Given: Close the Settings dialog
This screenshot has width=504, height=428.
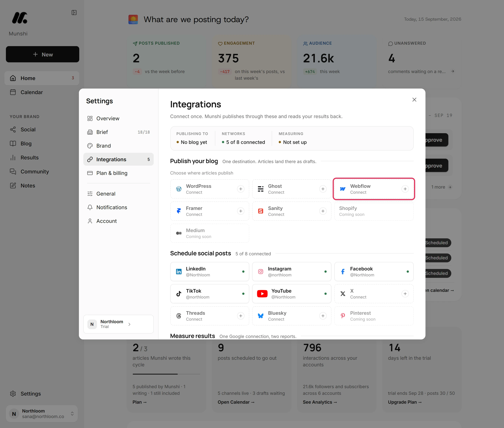Looking at the screenshot, I should 414,100.
